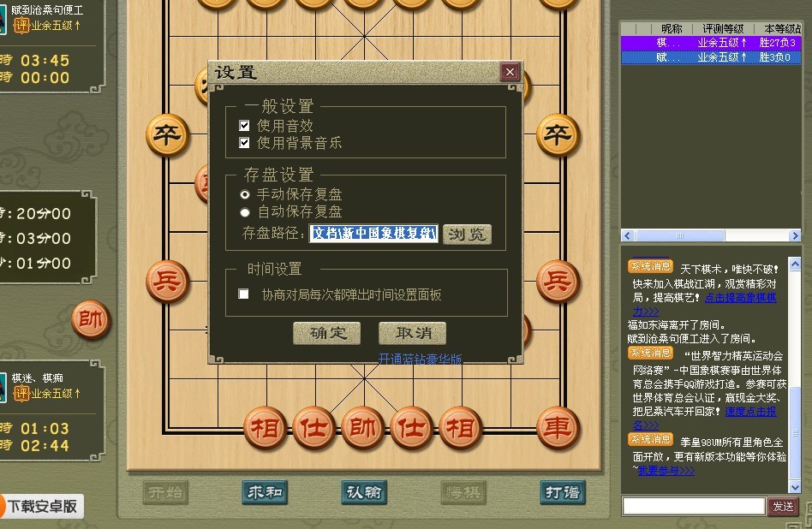Open the 开通蓝钻豪华版 link
812x529 pixels.
tap(420, 359)
